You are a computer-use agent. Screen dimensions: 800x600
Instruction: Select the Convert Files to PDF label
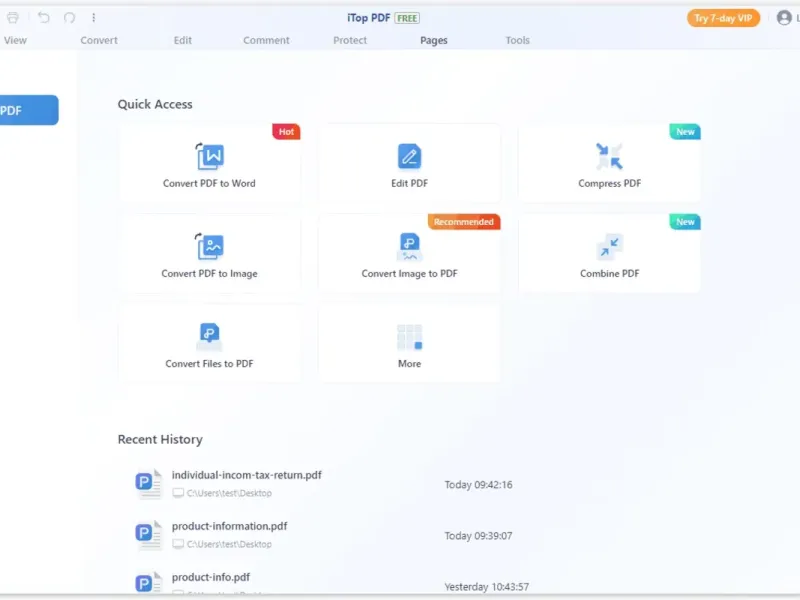coord(209,364)
